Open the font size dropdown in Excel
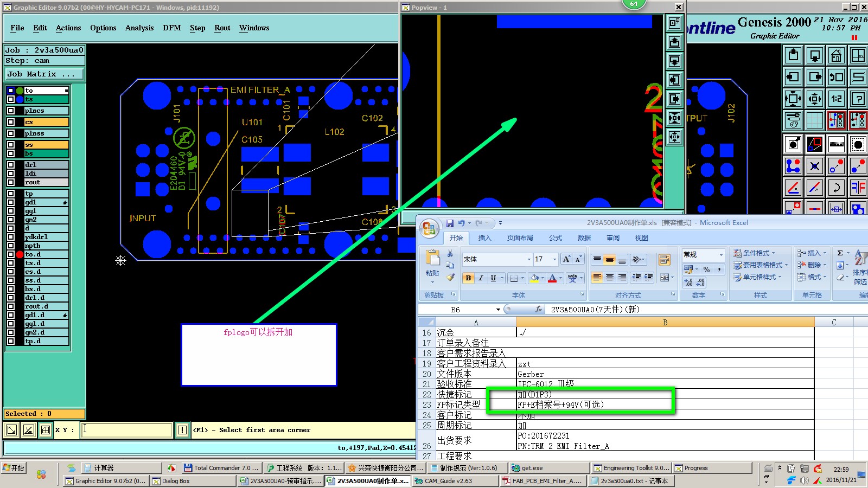This screenshot has height=488, width=868. pos(554,259)
